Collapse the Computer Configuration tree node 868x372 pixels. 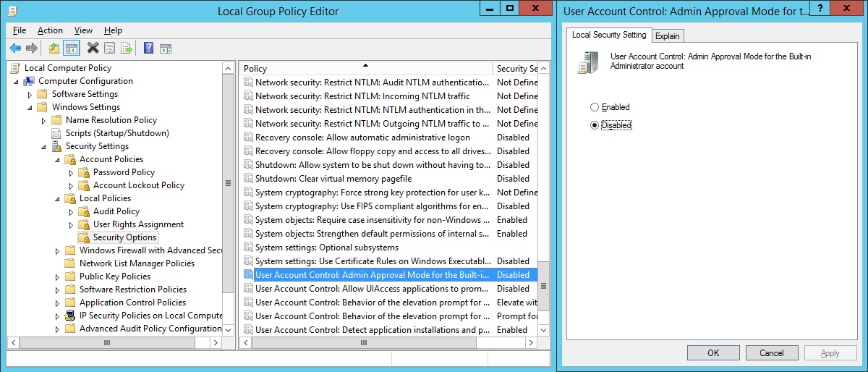tap(17, 82)
